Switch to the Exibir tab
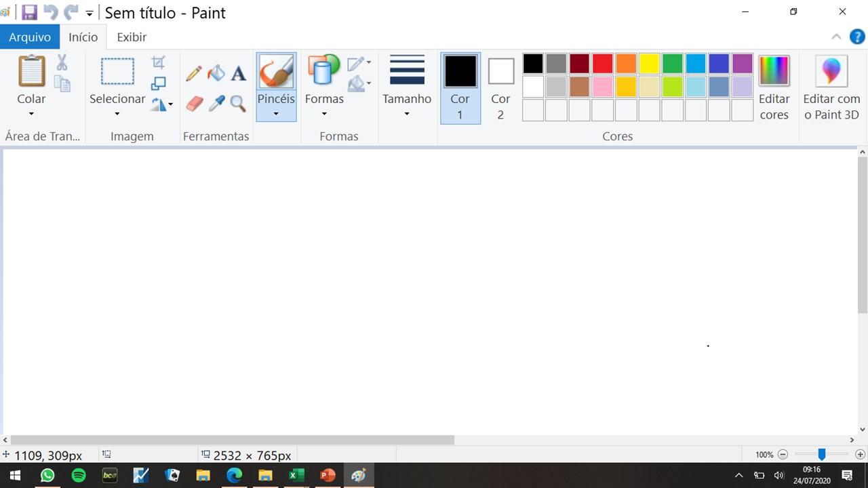This screenshot has width=868, height=488. tap(132, 37)
